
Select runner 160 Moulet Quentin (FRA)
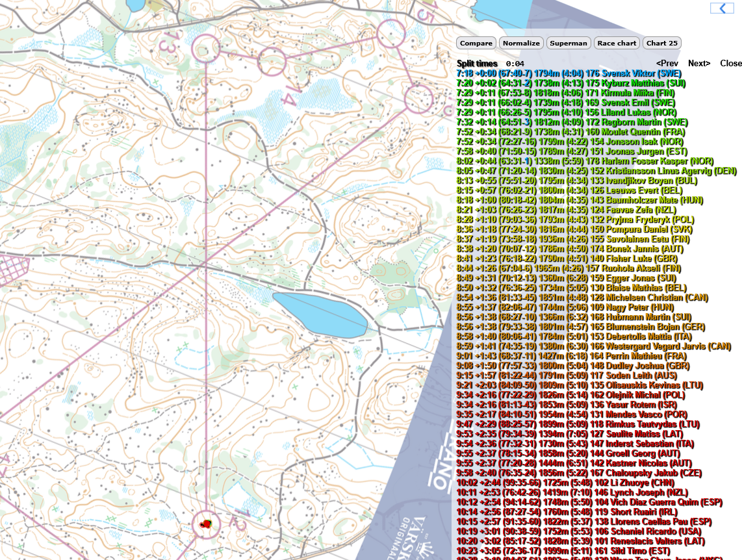point(570,132)
